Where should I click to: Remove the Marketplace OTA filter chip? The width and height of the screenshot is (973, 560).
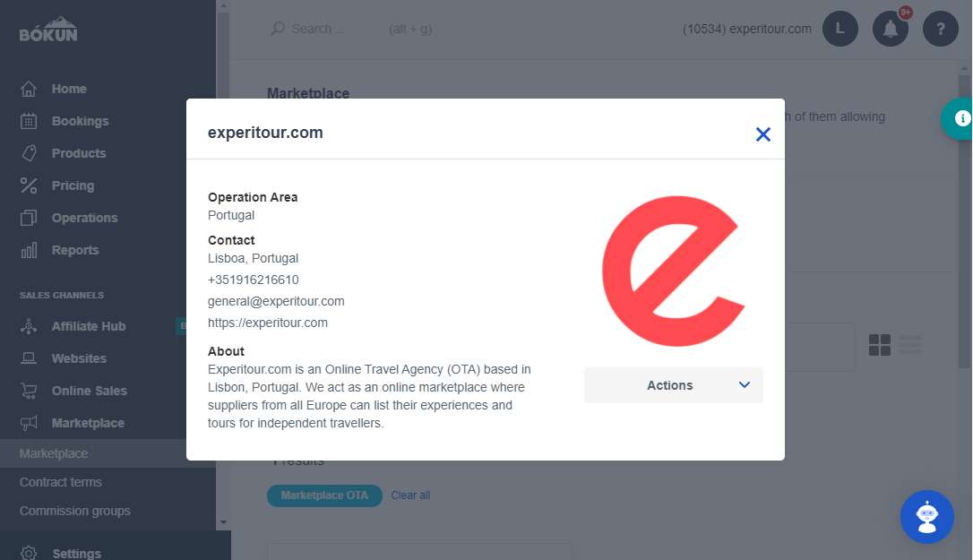coord(324,495)
